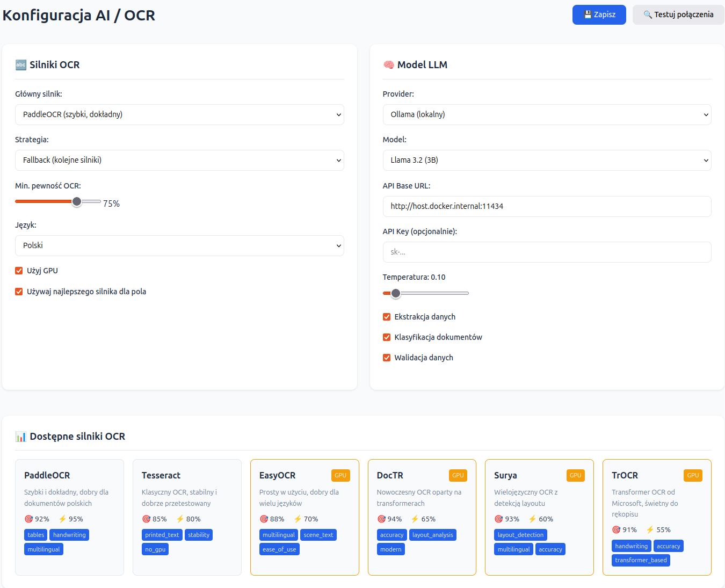The image size is (725, 588).
Task: Click the abc icon beside Silniki OCR
Action: tap(21, 65)
